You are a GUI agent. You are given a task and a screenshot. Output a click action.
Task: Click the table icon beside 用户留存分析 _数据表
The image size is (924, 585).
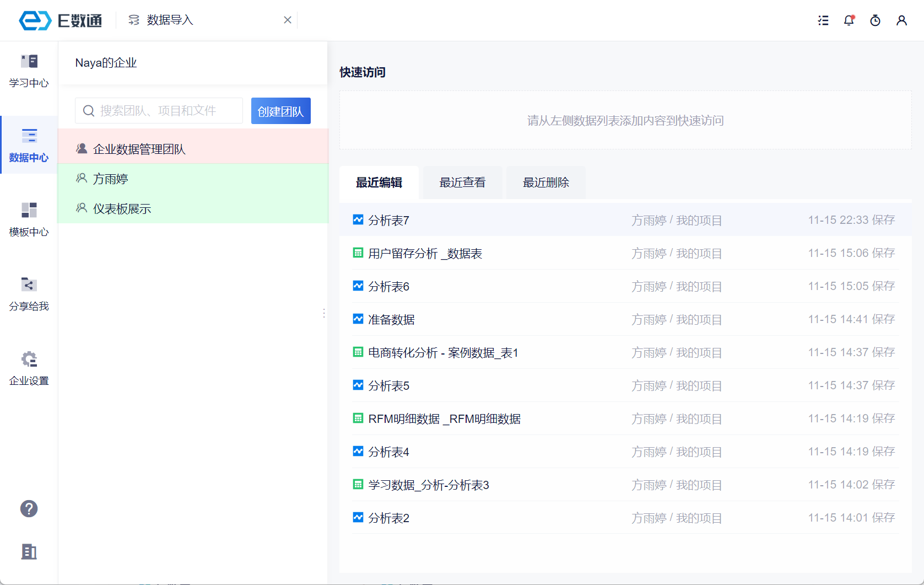coord(358,253)
